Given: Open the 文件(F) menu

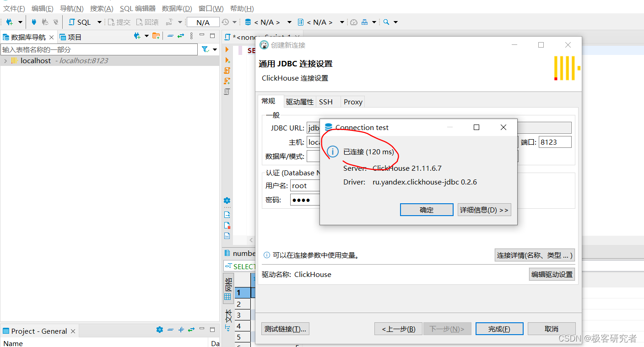Looking at the screenshot, I should [14, 8].
